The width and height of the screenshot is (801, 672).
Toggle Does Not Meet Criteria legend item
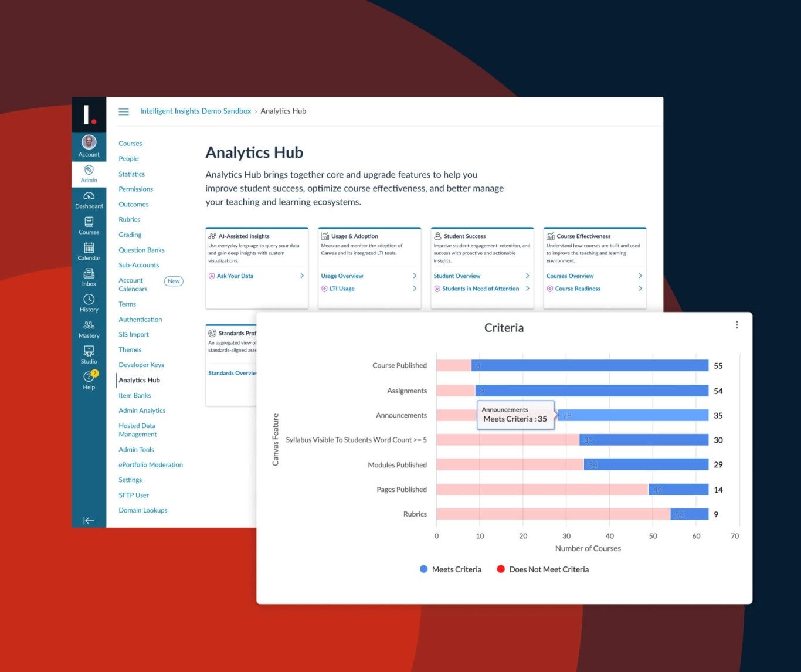tap(542, 569)
